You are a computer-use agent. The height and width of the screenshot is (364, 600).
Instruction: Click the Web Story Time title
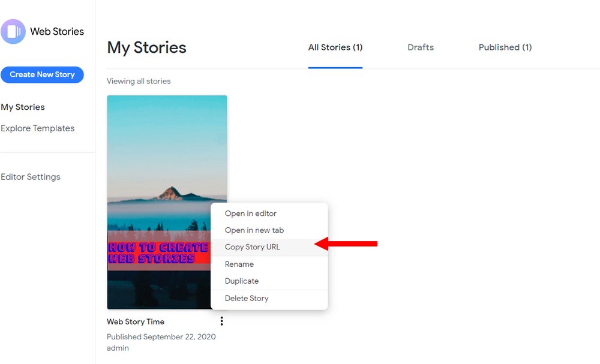(136, 321)
